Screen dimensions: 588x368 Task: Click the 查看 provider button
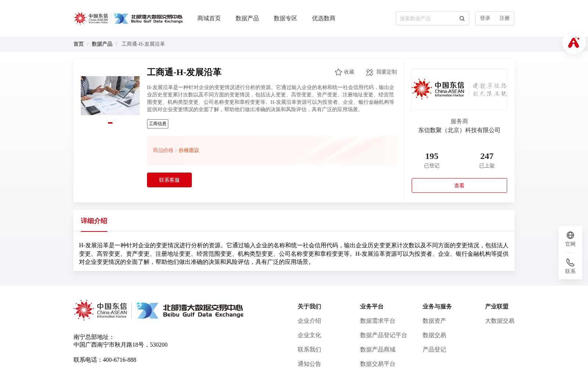point(459,185)
